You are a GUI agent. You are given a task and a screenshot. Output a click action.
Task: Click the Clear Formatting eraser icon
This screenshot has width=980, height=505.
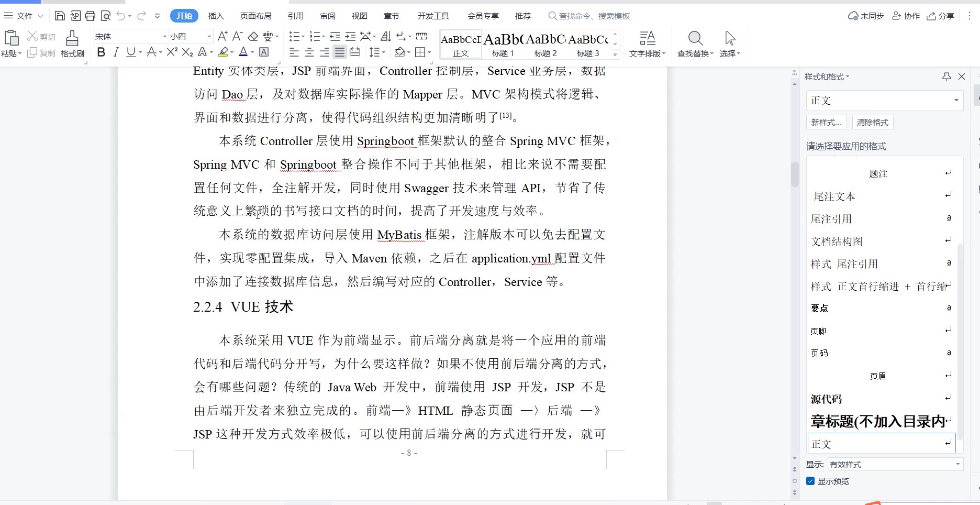(x=253, y=36)
